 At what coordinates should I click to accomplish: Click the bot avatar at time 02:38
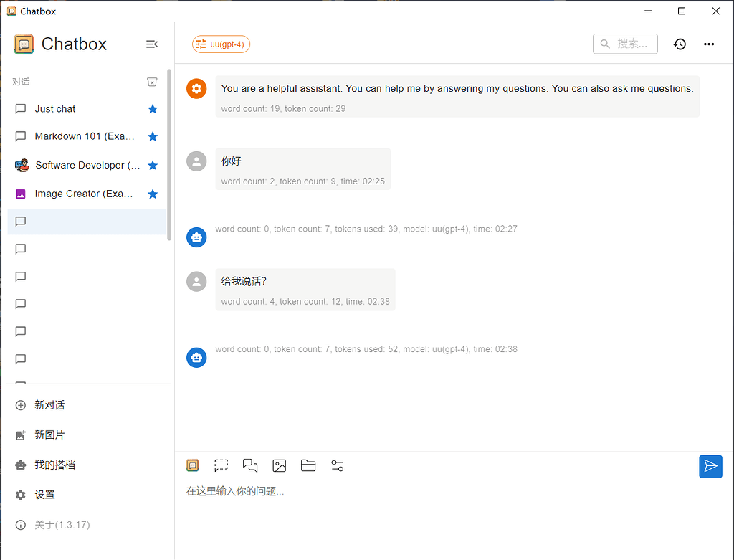pyautogui.click(x=196, y=358)
